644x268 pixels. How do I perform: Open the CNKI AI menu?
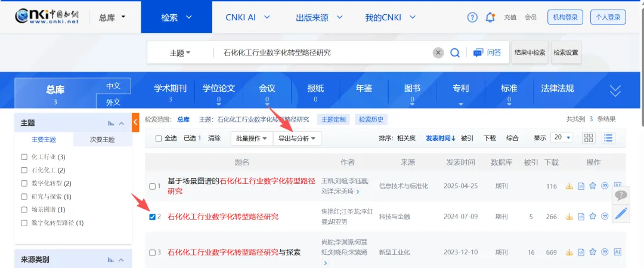pos(247,17)
